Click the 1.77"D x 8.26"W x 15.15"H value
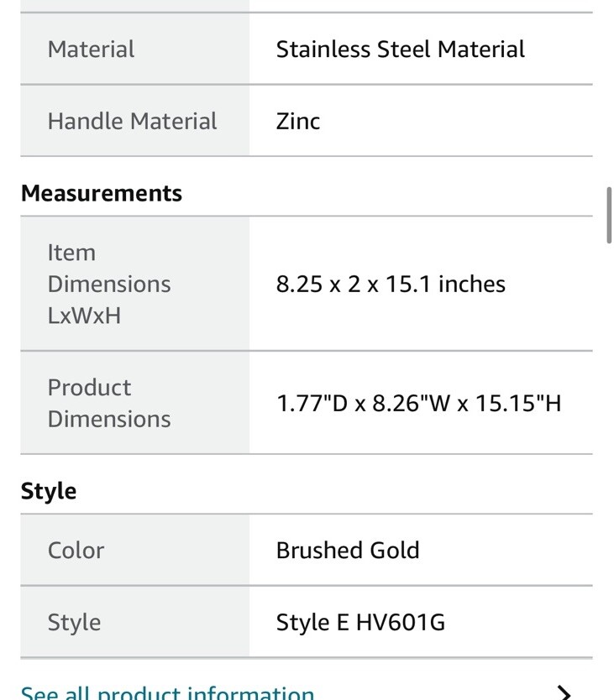The width and height of the screenshot is (614, 700). click(419, 403)
